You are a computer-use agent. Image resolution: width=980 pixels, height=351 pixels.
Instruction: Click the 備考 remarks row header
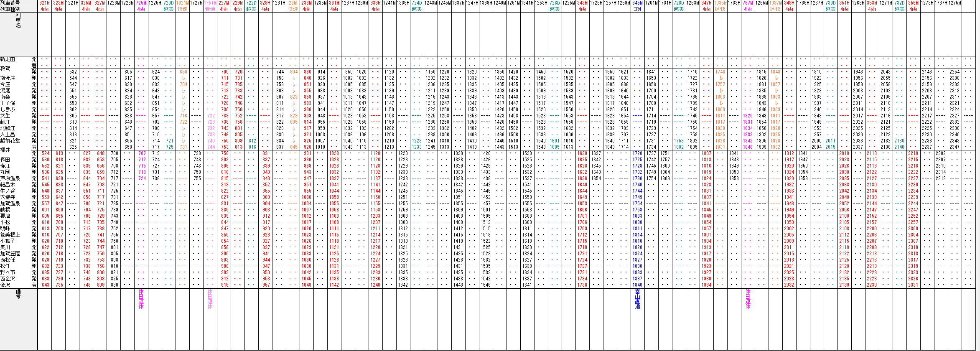click(x=18, y=294)
